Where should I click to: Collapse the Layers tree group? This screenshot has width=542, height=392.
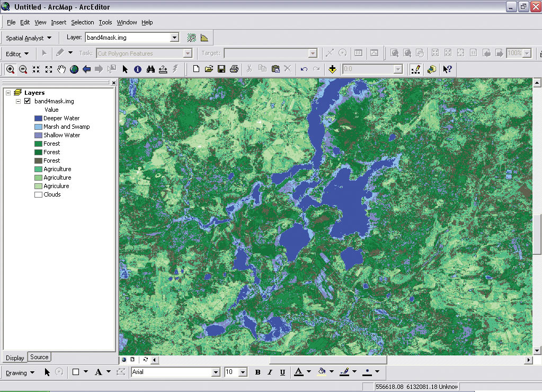tap(8, 93)
